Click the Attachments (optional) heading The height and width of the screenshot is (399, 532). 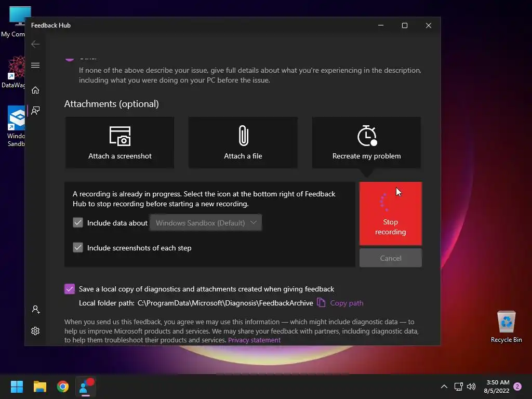point(112,104)
